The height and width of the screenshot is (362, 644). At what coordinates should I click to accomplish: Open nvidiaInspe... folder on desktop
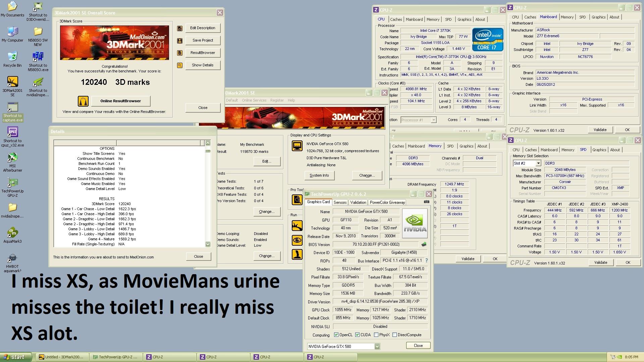click(12, 210)
